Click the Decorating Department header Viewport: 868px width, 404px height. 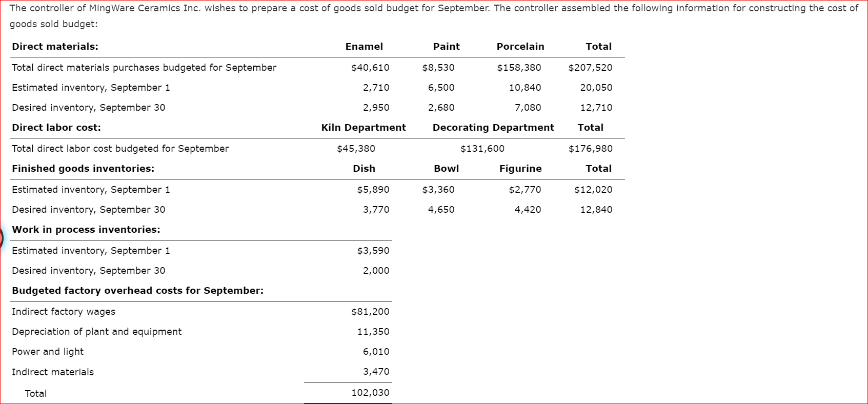pyautogui.click(x=493, y=128)
